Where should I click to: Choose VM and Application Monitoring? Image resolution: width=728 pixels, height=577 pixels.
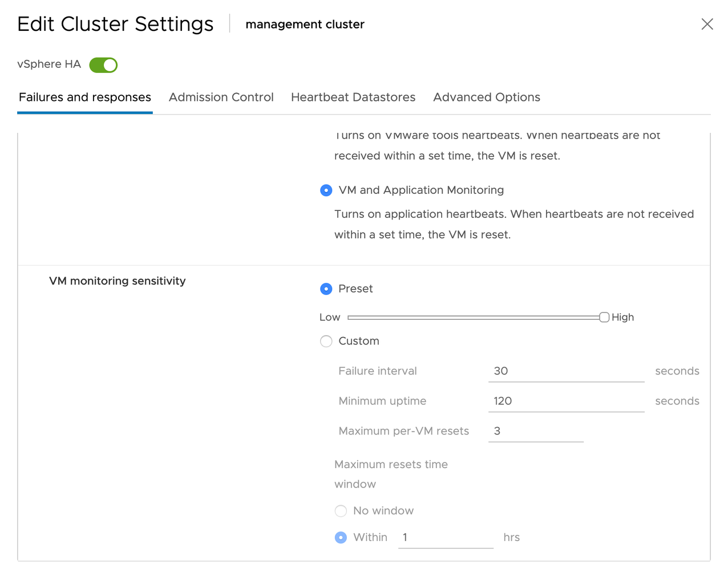point(326,190)
